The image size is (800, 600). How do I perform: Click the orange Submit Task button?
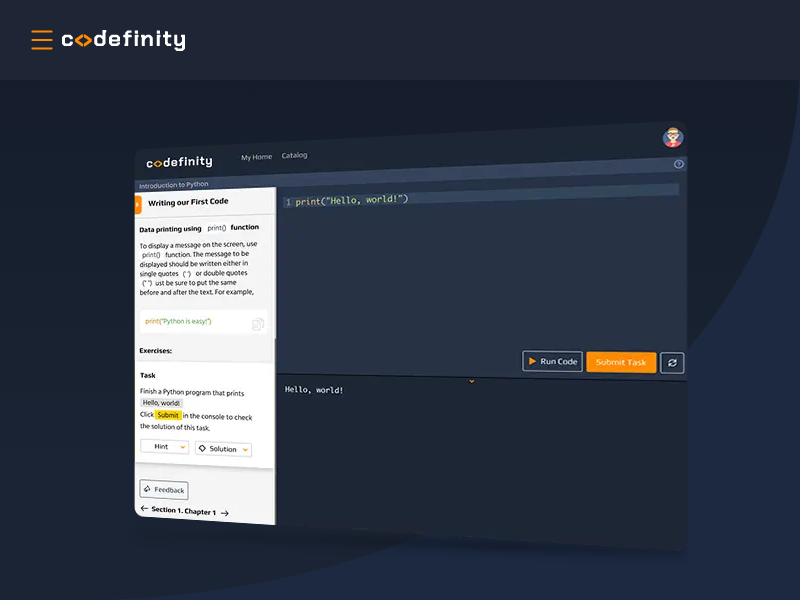pos(621,362)
